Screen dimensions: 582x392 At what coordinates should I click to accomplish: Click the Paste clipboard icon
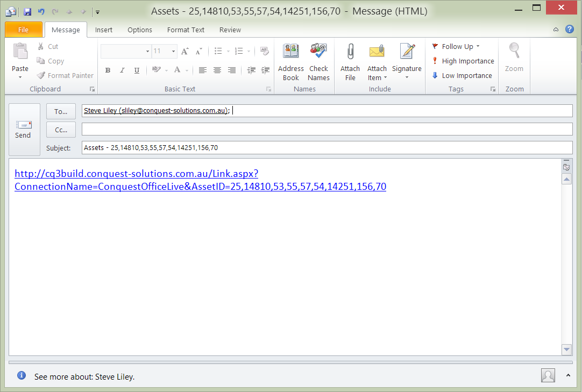tap(20, 52)
